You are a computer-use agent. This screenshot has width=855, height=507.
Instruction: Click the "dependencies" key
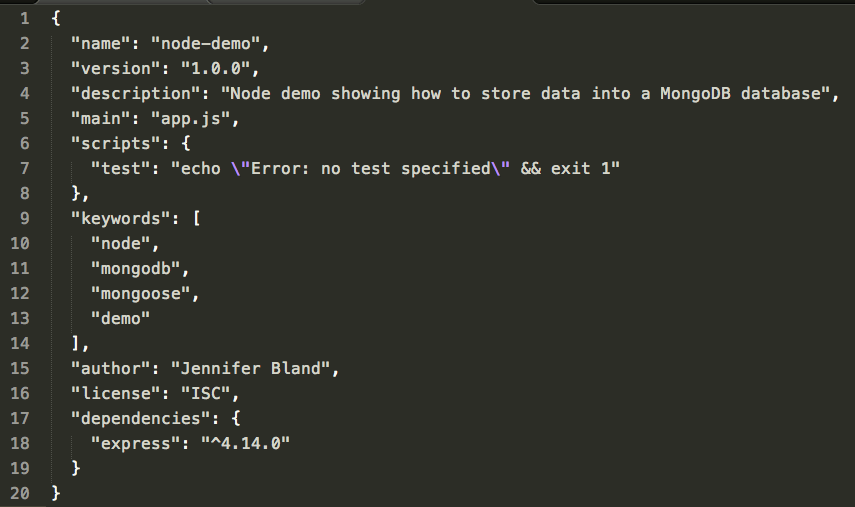130,418
